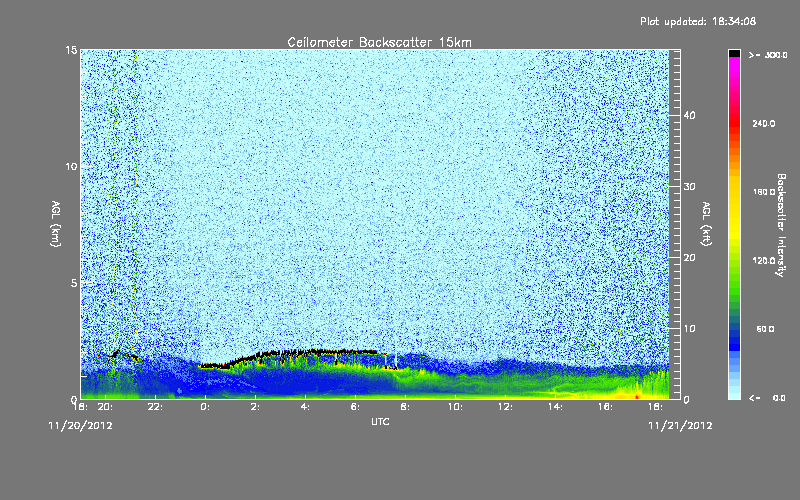
Task: Click the "60.0" colorbar label
Action: tap(765, 329)
